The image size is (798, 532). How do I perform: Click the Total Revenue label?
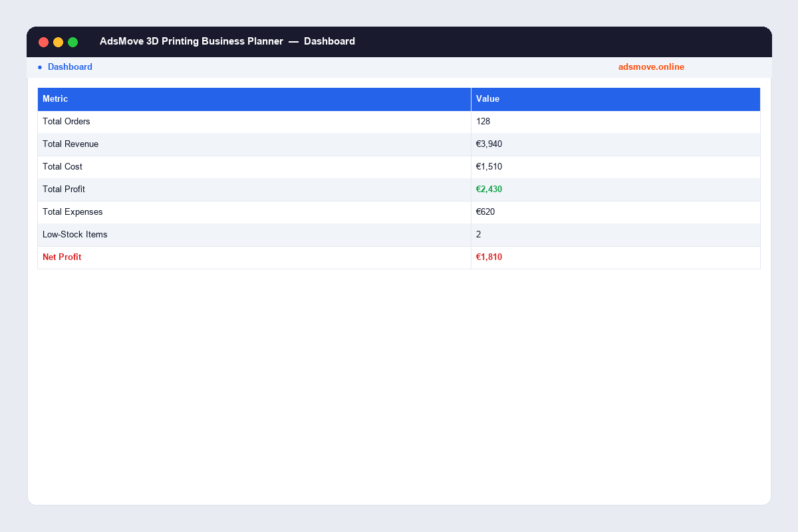point(70,144)
